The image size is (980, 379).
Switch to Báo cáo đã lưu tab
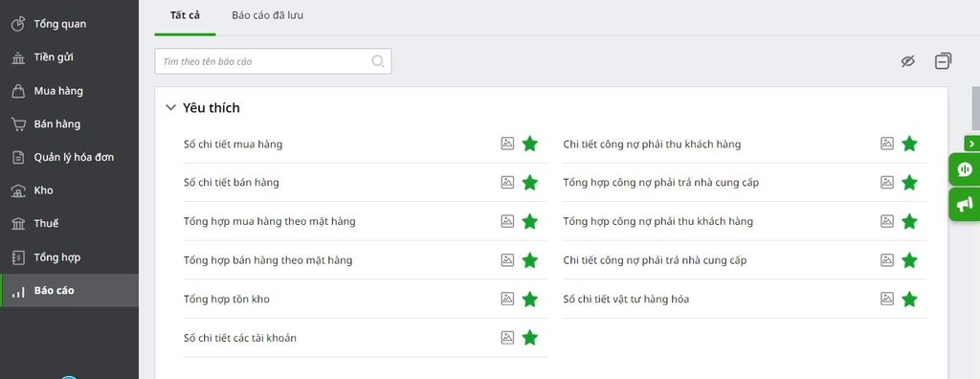tap(268, 15)
